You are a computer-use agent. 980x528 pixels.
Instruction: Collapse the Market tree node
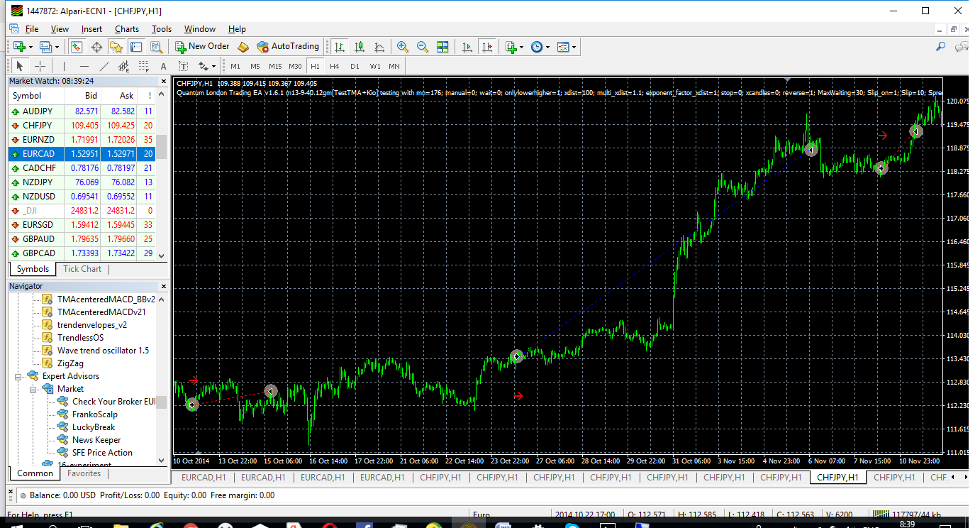click(x=33, y=389)
